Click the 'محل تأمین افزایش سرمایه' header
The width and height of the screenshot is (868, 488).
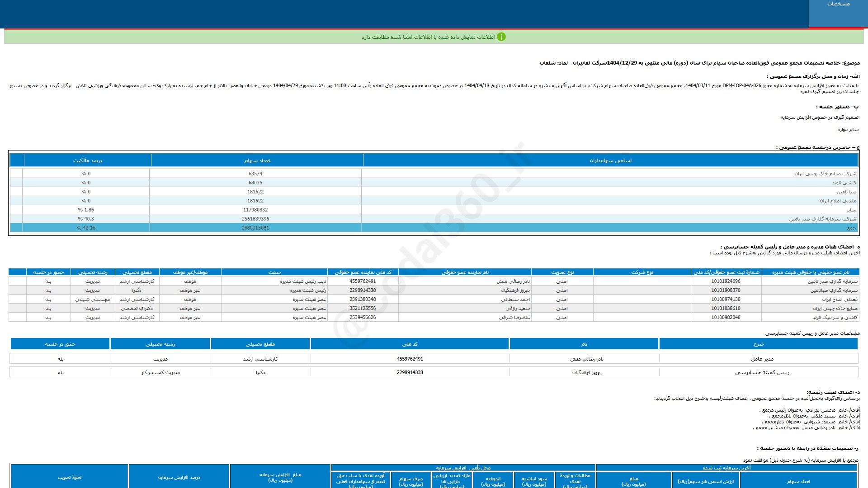[x=463, y=468]
